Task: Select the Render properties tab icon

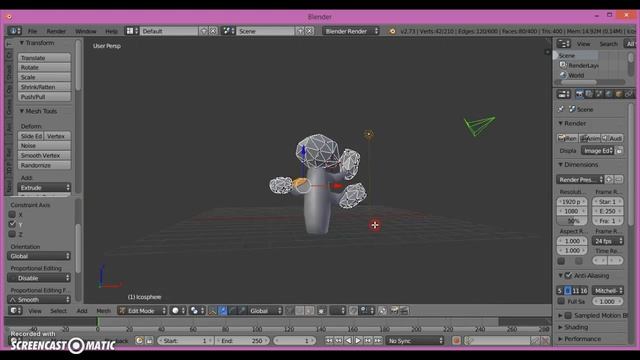Action: 579,94
